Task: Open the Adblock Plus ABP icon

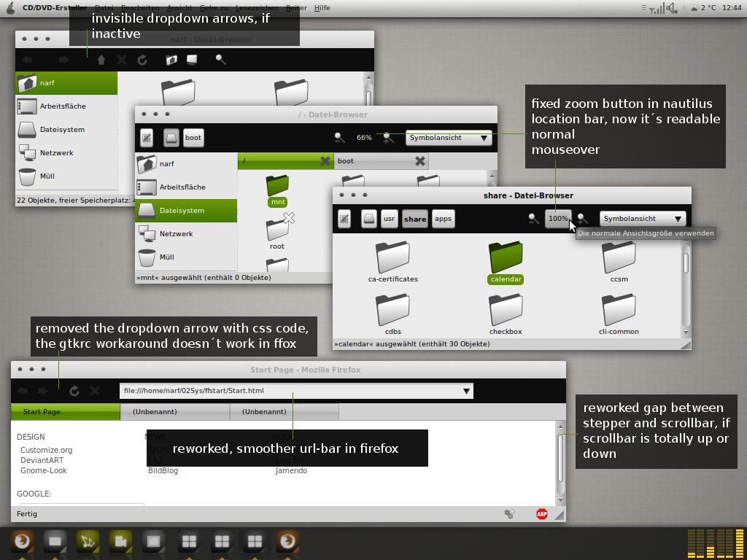Action: [x=542, y=514]
